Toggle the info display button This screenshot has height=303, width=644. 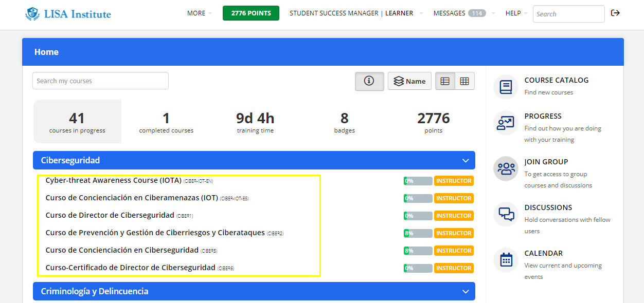click(369, 81)
